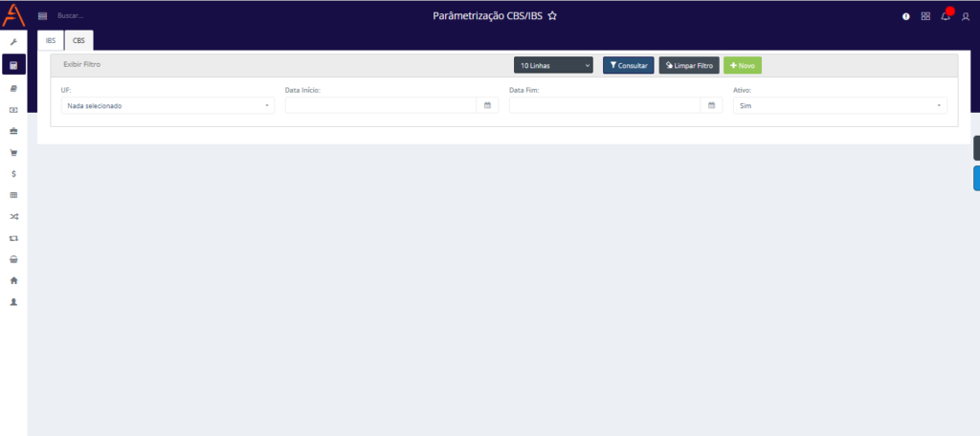Open the dollar sign financial module
Viewport: 980px width, 436px height.
tap(13, 173)
